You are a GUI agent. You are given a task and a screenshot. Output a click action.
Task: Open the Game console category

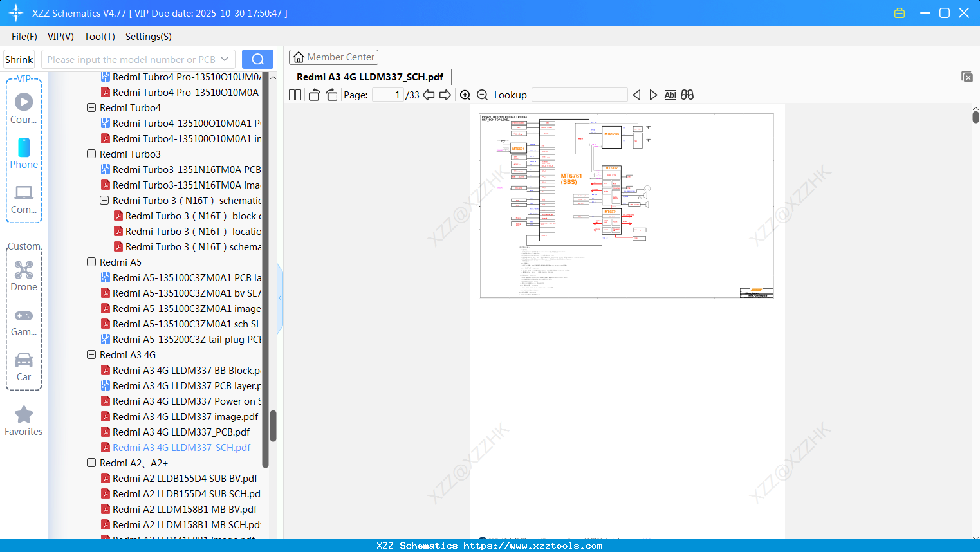tap(24, 316)
